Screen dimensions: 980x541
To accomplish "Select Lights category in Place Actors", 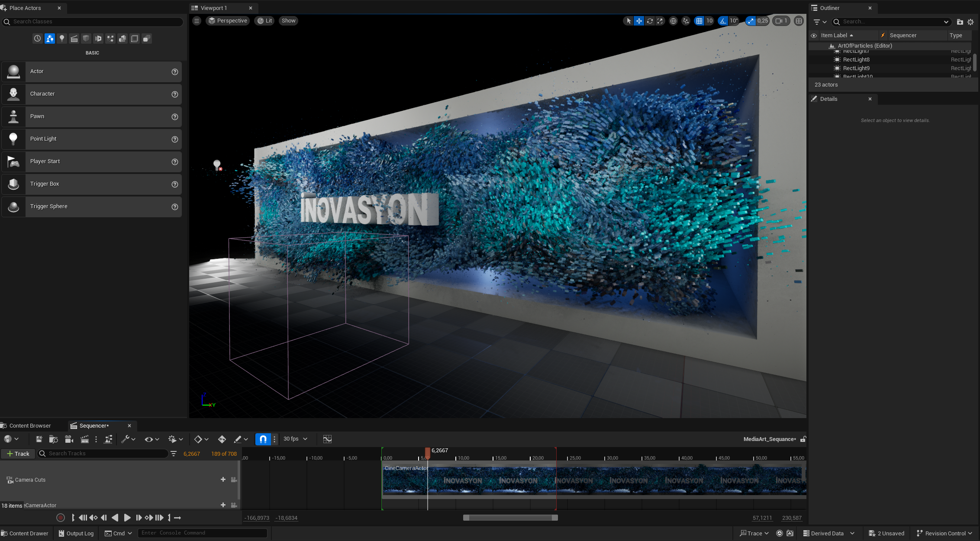I will (62, 39).
